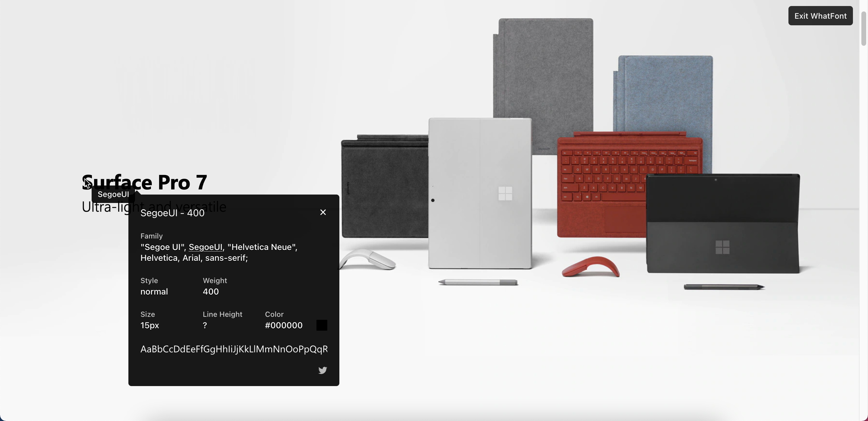Image resolution: width=868 pixels, height=421 pixels.
Task: Click the line height '?' value
Action: [x=205, y=325]
